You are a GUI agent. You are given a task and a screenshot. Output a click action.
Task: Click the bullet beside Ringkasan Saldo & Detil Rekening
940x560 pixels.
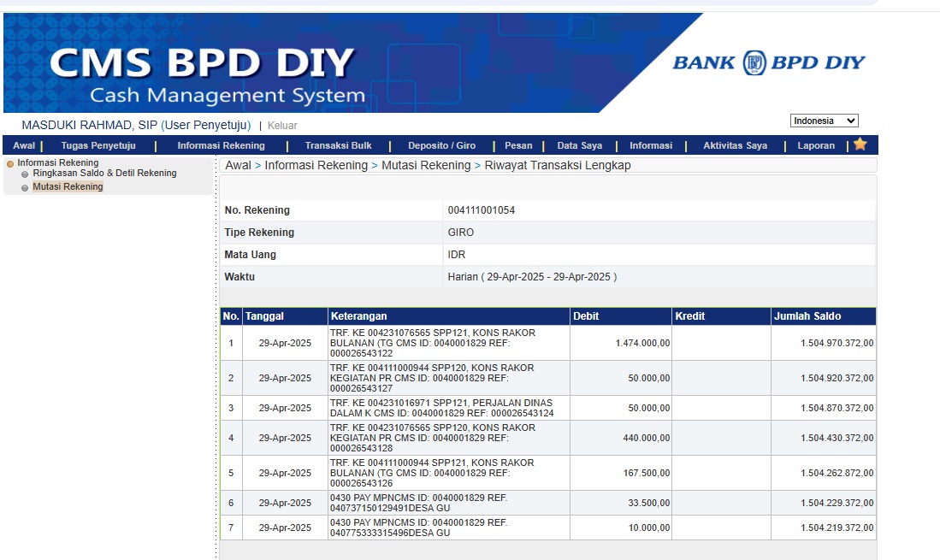[x=25, y=174]
